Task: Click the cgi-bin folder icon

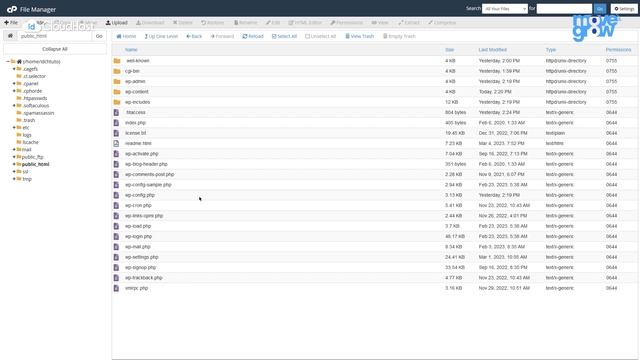Action: 117,71
